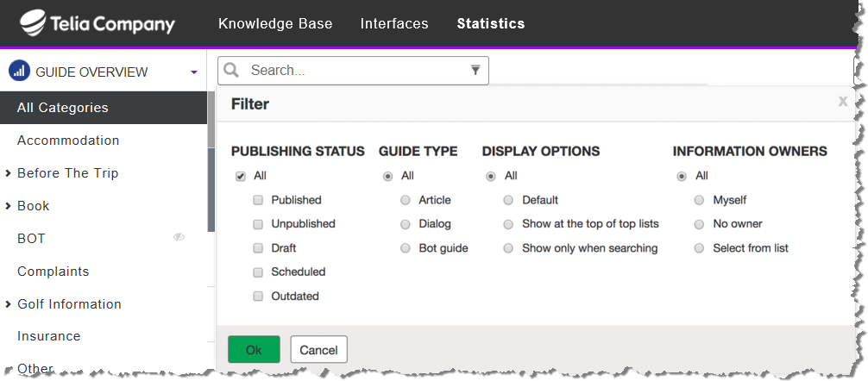
Task: Select the Complaints category
Action: [x=53, y=272]
